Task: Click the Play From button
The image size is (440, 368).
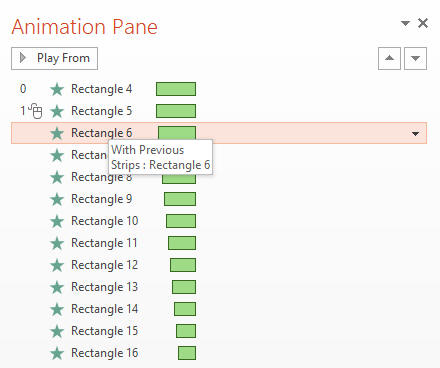Action: 54,58
